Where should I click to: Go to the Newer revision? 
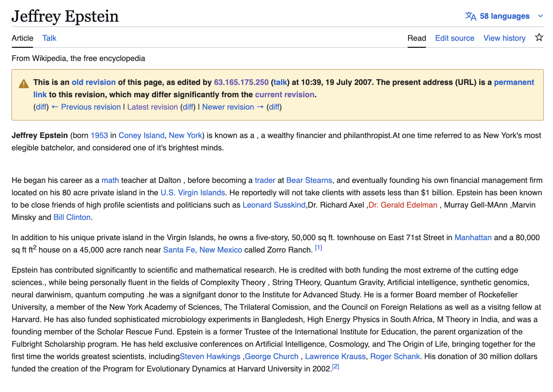point(233,107)
